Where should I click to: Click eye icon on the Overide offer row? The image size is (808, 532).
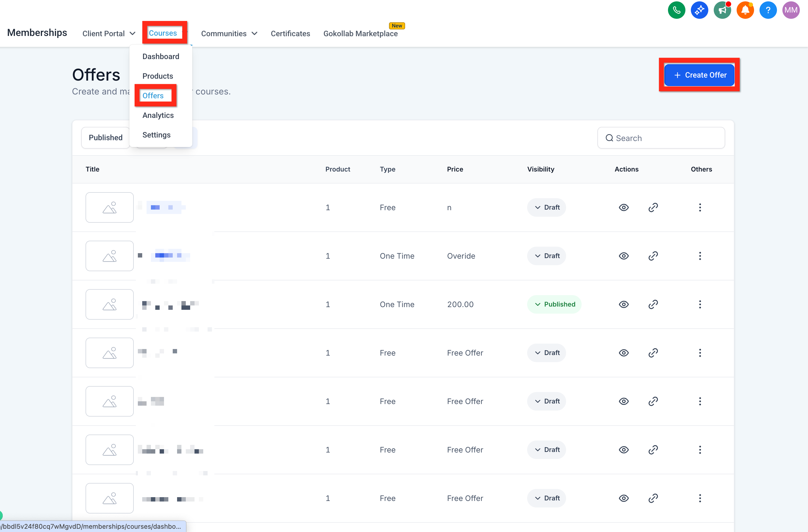coord(624,256)
